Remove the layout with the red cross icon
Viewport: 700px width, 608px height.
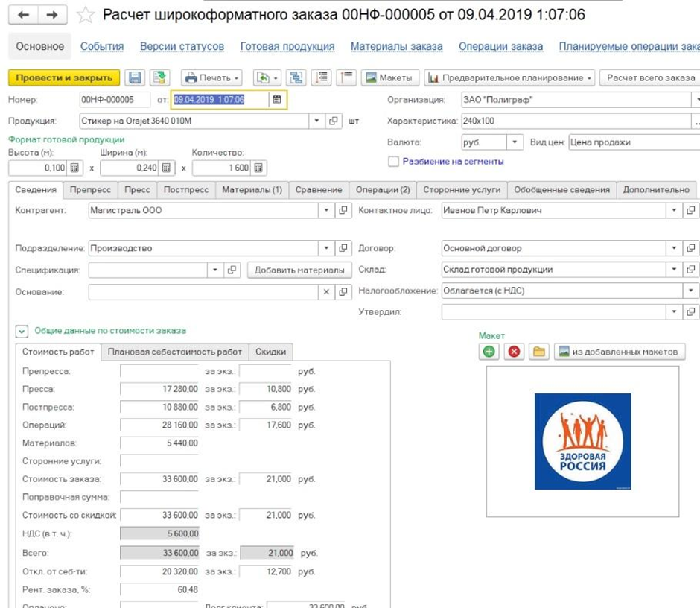(514, 352)
